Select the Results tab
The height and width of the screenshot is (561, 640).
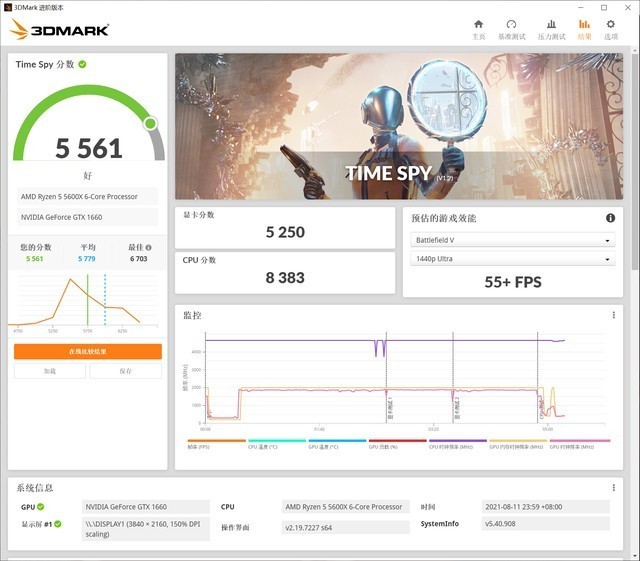point(584,30)
